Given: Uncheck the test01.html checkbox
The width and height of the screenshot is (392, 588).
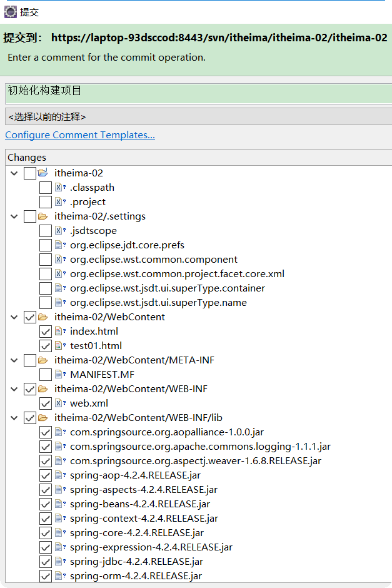Looking at the screenshot, I should tap(46, 346).
